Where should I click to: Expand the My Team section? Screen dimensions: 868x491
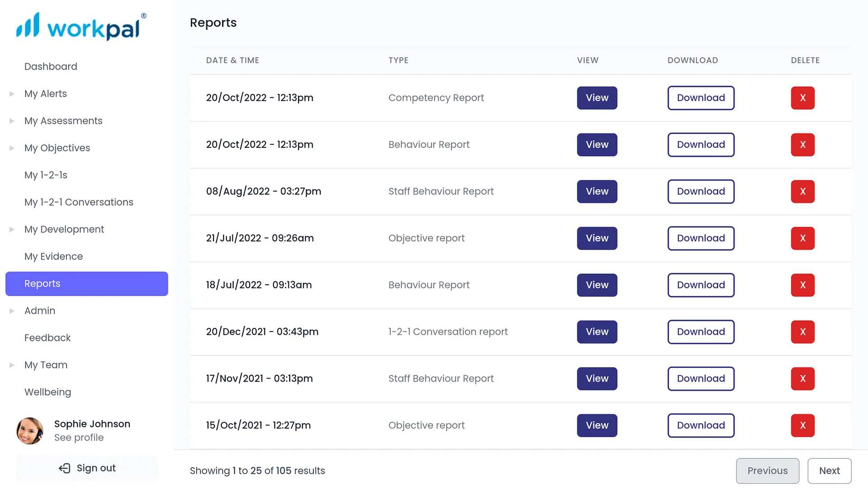pos(11,365)
